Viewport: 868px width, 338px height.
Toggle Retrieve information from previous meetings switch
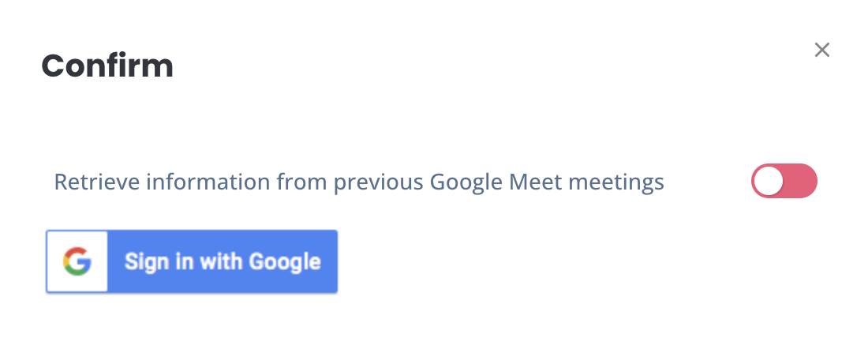(784, 181)
